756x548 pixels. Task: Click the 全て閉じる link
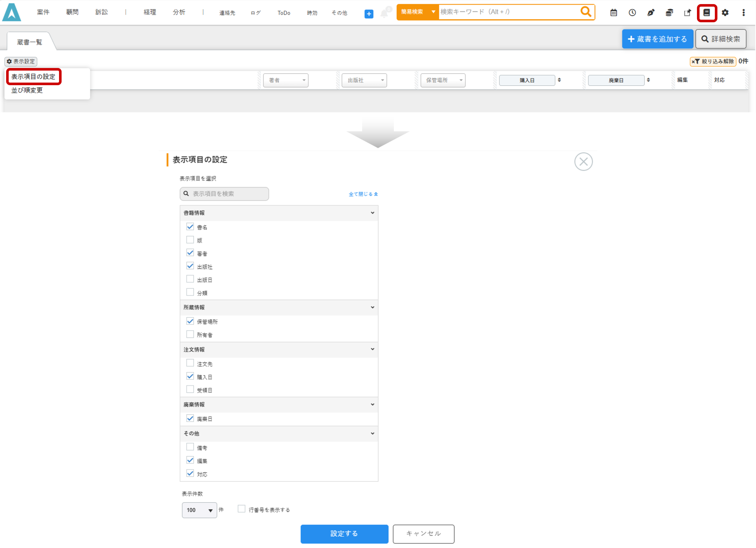(x=363, y=194)
